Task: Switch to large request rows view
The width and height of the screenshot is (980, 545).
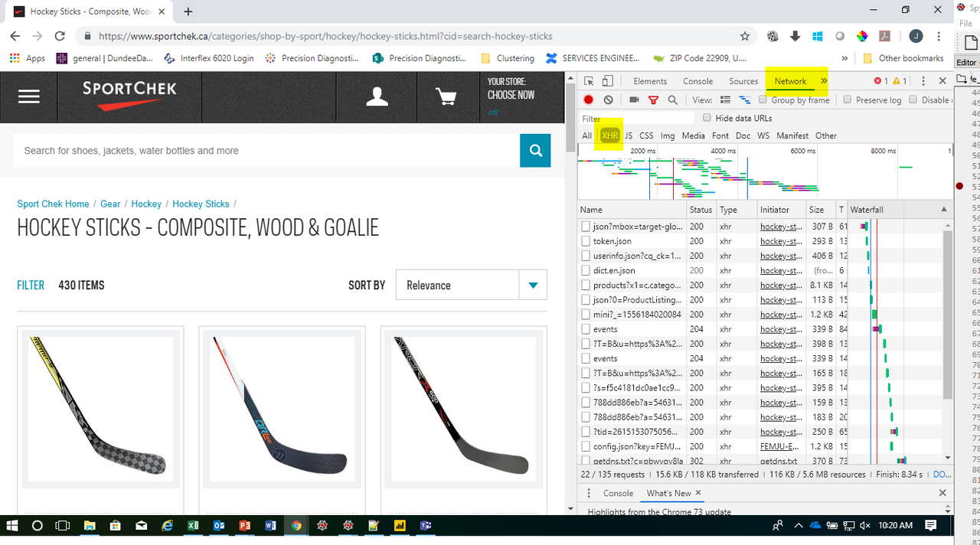Action: pyautogui.click(x=726, y=100)
